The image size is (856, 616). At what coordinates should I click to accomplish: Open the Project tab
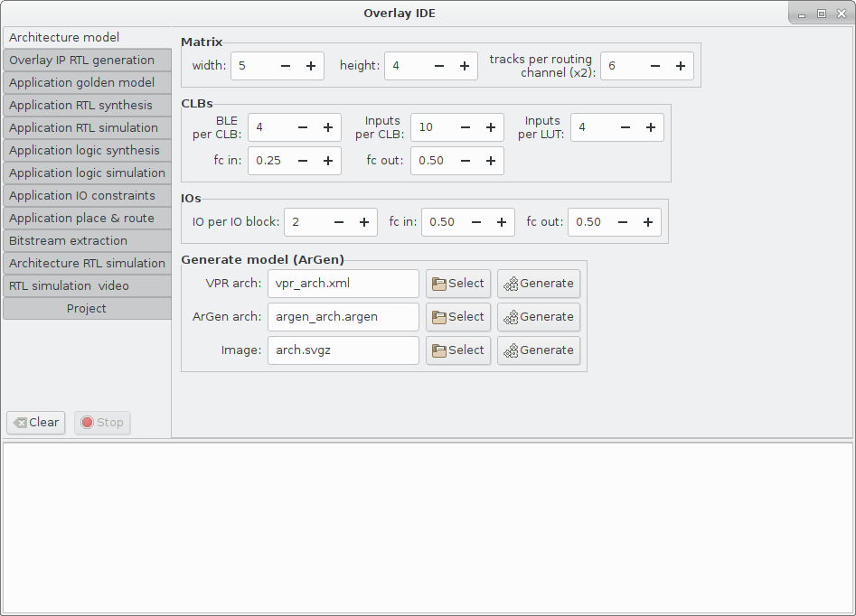tap(87, 308)
